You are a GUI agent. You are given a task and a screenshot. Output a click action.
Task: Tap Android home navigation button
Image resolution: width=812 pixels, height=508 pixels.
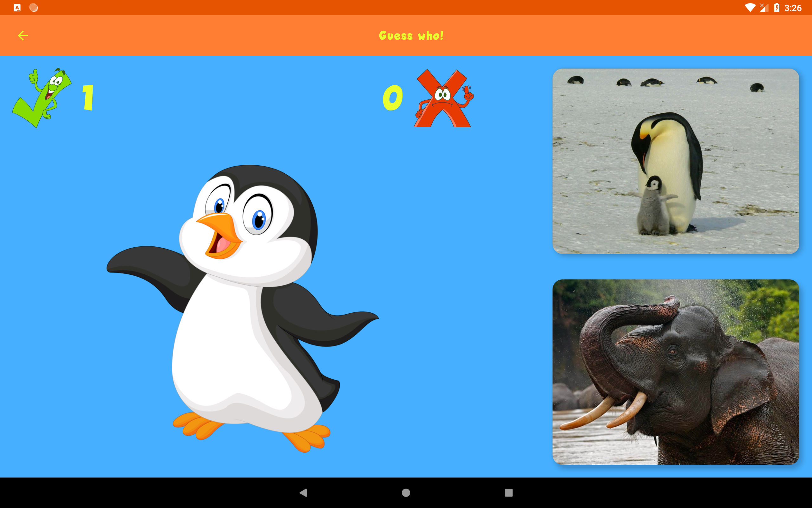pyautogui.click(x=406, y=492)
